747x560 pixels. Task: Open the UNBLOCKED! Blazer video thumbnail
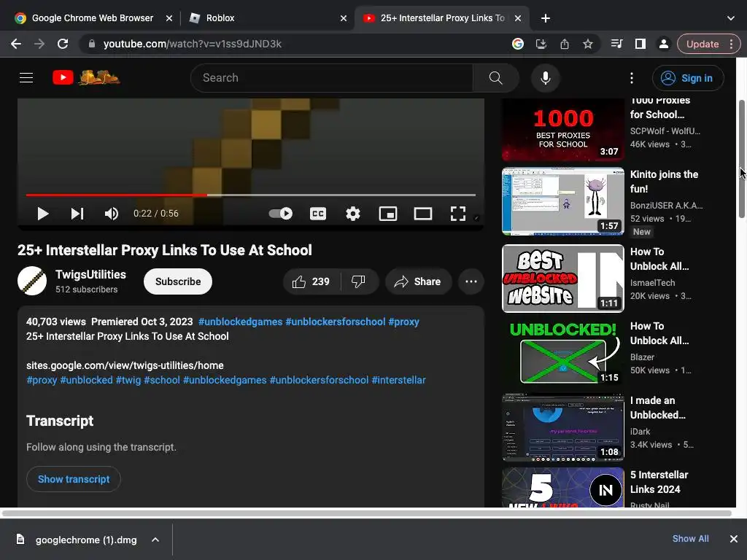[x=563, y=352]
